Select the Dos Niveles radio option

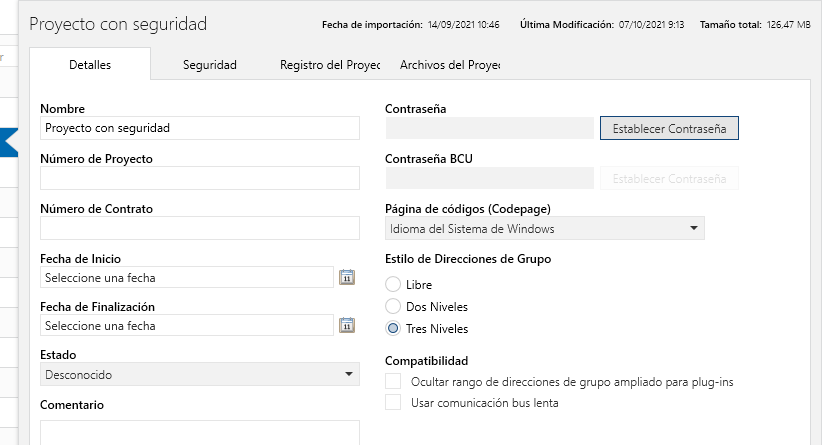coord(393,306)
